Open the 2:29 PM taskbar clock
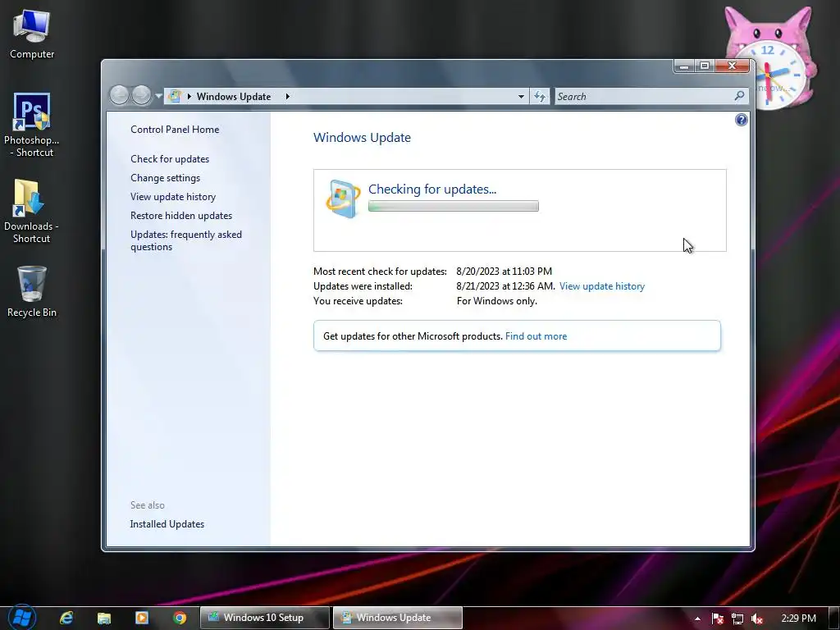 coord(798,619)
